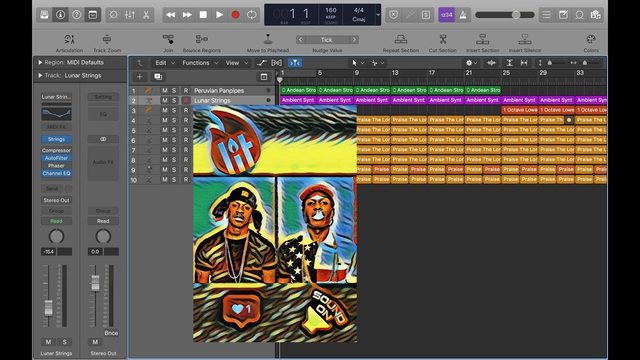This screenshot has height=360, width=640.
Task: Expand the Region: MIDI Defaults disclosure triangle
Action: (40, 62)
